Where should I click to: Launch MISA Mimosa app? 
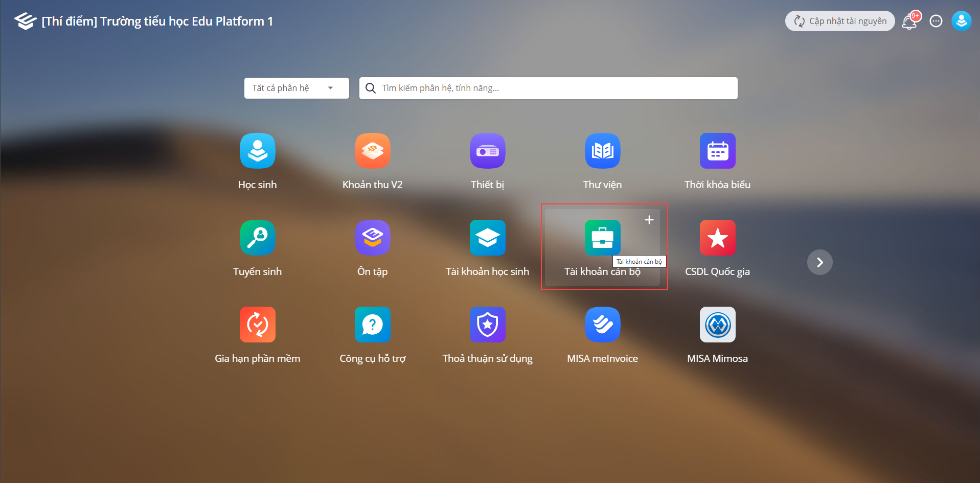pyautogui.click(x=717, y=325)
